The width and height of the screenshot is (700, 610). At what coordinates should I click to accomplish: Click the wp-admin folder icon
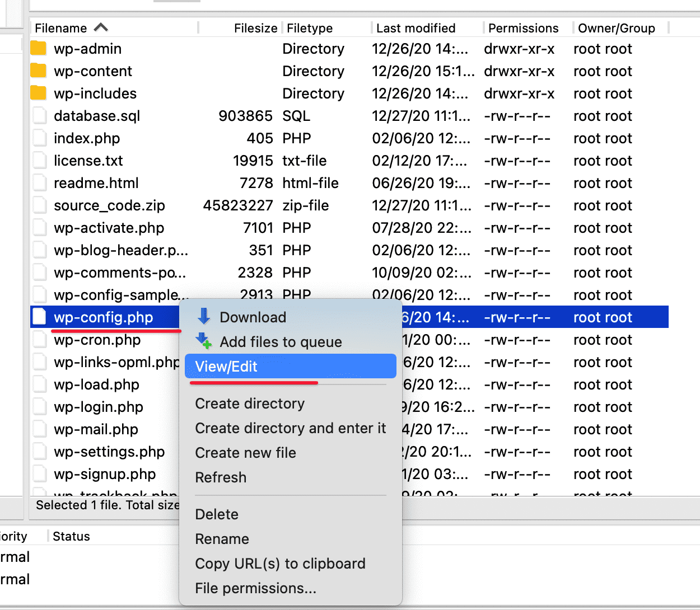(38, 49)
